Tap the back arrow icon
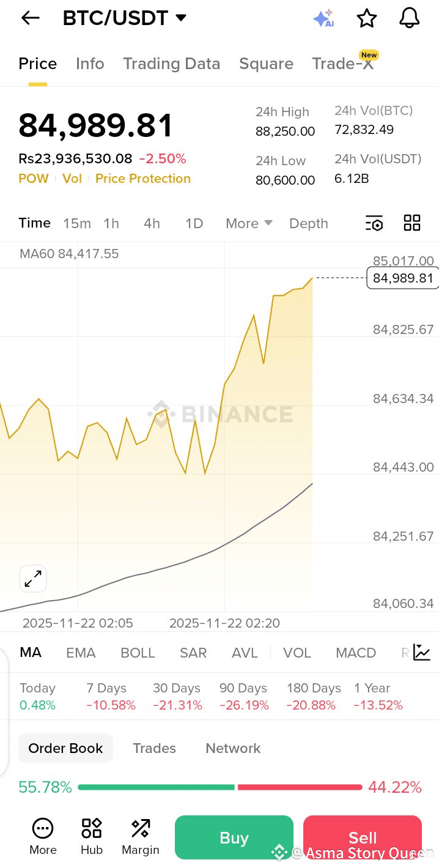The height and width of the screenshot is (868, 439). 30,18
